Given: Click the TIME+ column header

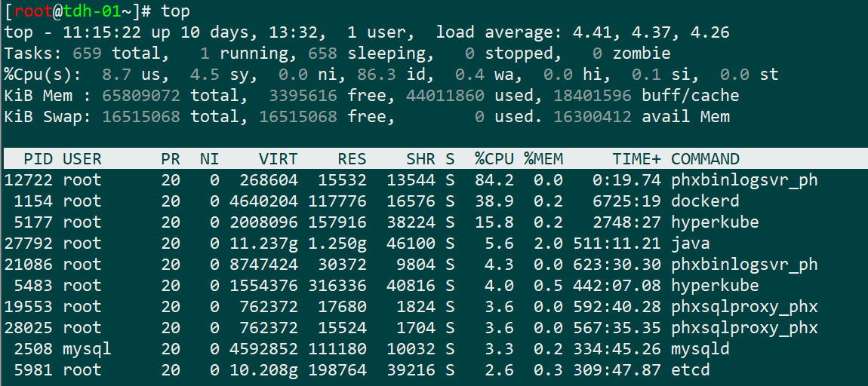Looking at the screenshot, I should (636, 159).
